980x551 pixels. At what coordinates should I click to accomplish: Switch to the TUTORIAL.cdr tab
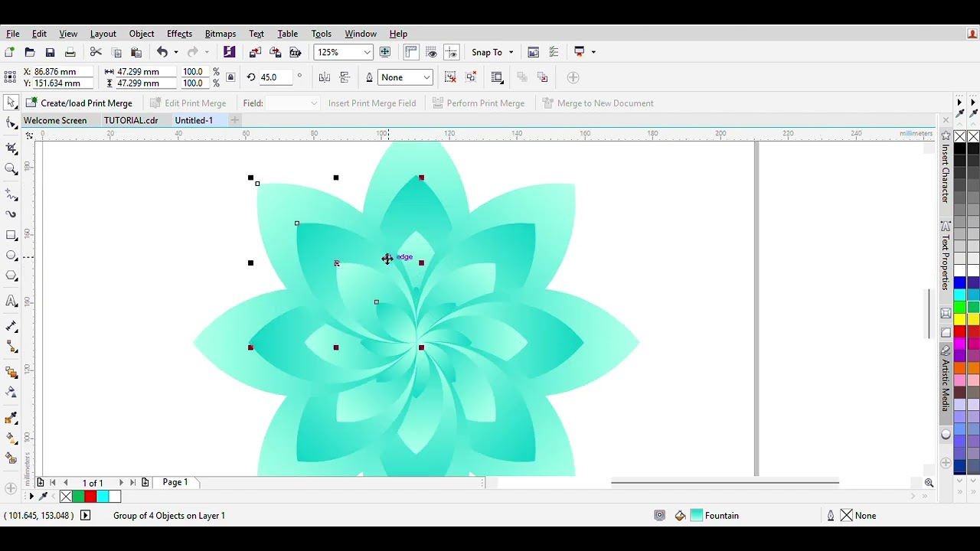pyautogui.click(x=131, y=120)
